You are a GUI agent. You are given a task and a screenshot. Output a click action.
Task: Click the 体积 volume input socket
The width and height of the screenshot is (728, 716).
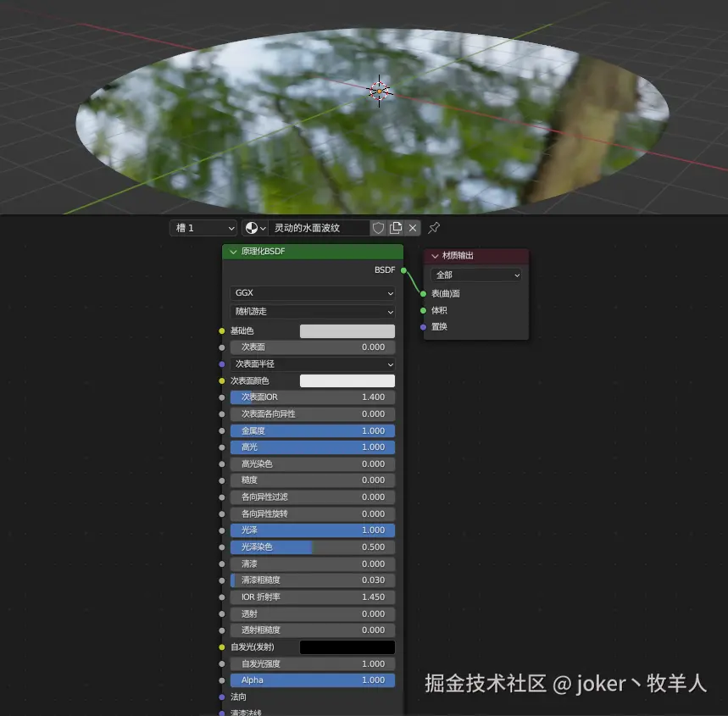(424, 310)
